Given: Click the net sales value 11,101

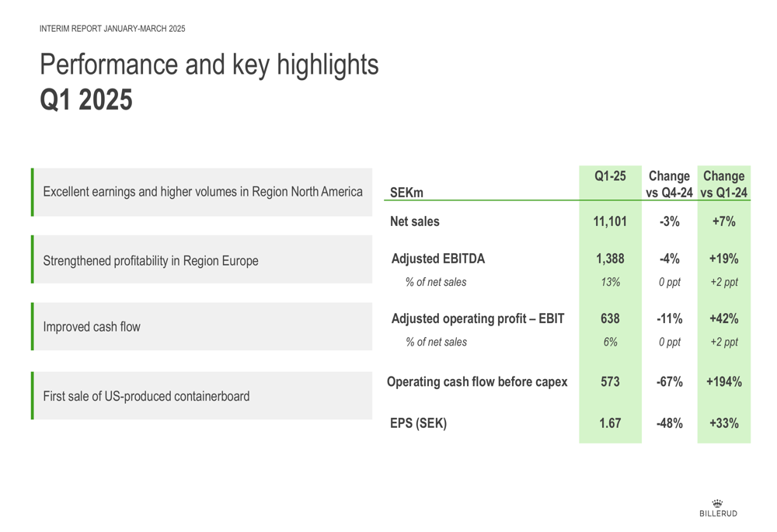Looking at the screenshot, I should [x=610, y=221].
